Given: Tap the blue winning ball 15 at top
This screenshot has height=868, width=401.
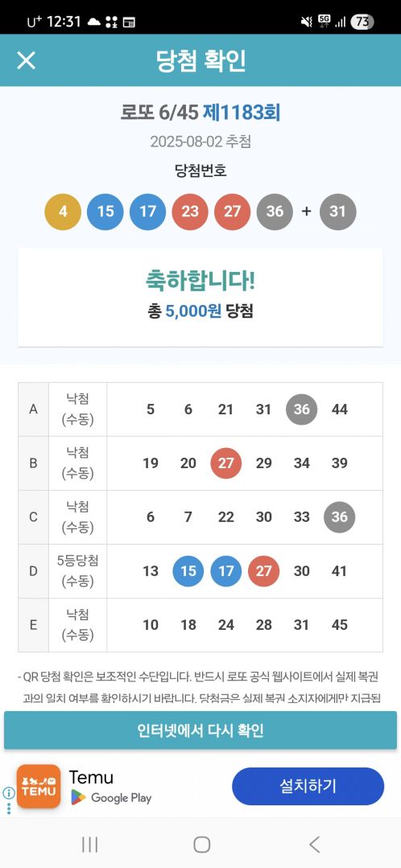Looking at the screenshot, I should tap(105, 212).
